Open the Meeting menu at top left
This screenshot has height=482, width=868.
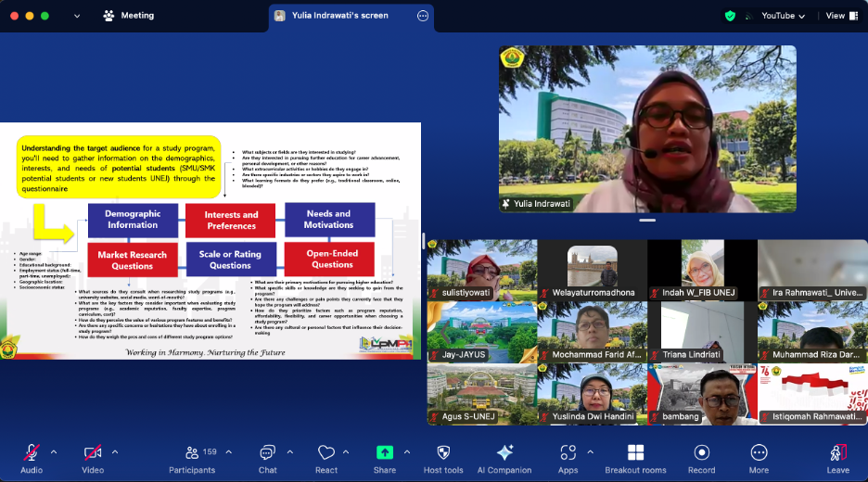[129, 16]
